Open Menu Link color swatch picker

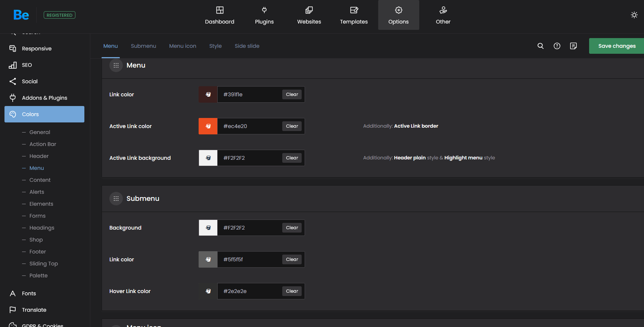pyautogui.click(x=208, y=94)
